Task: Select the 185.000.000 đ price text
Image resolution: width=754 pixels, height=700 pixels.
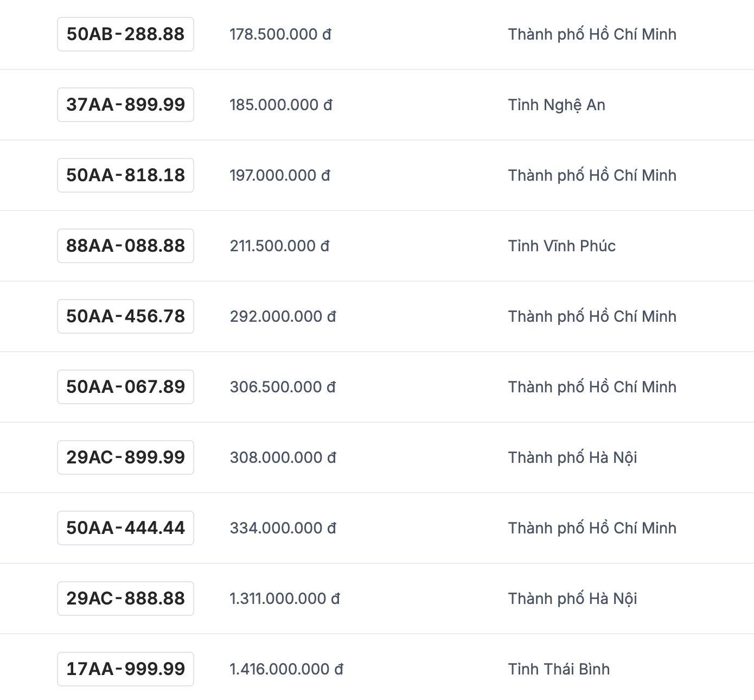Action: (280, 105)
